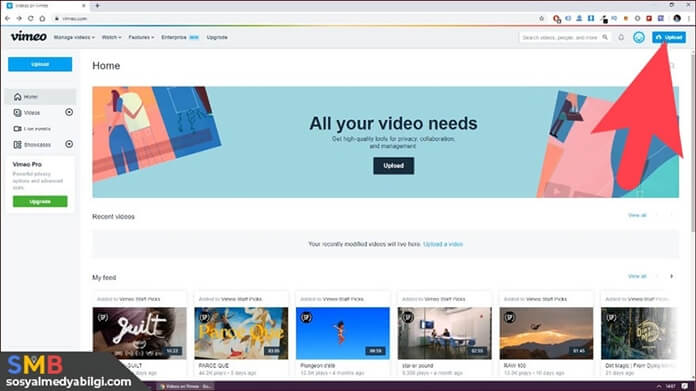696x391 pixels.
Task: Click the search magnifier icon
Action: click(x=605, y=38)
